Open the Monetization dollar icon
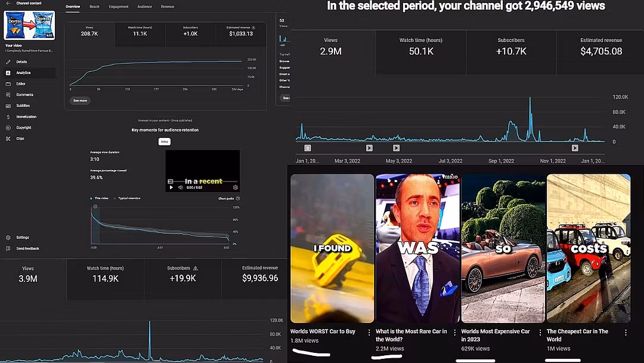Image resolution: width=644 pixels, height=363 pixels. coord(8,117)
